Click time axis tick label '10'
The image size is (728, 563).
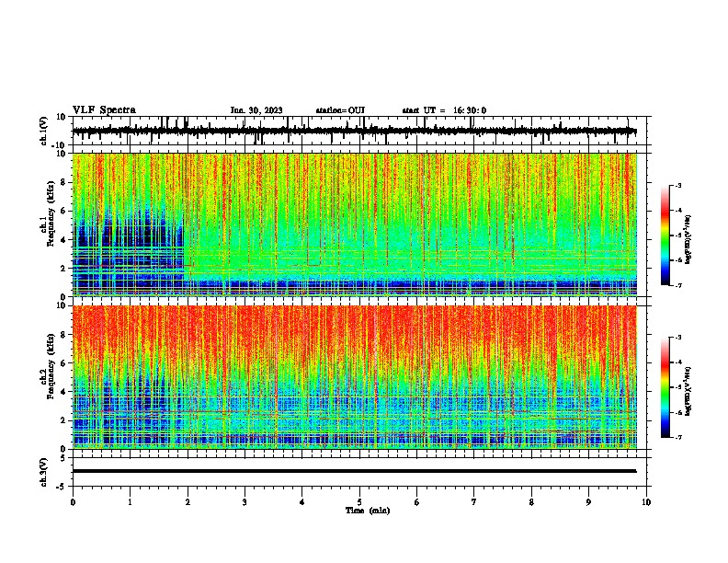pyautogui.click(x=646, y=502)
